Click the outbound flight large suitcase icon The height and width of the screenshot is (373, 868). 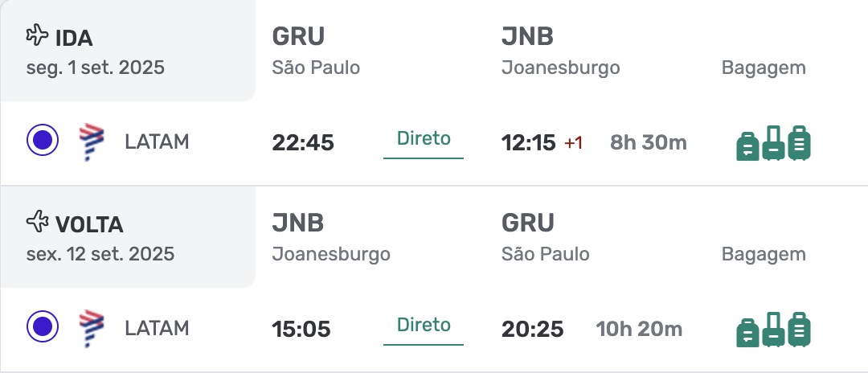773,143
